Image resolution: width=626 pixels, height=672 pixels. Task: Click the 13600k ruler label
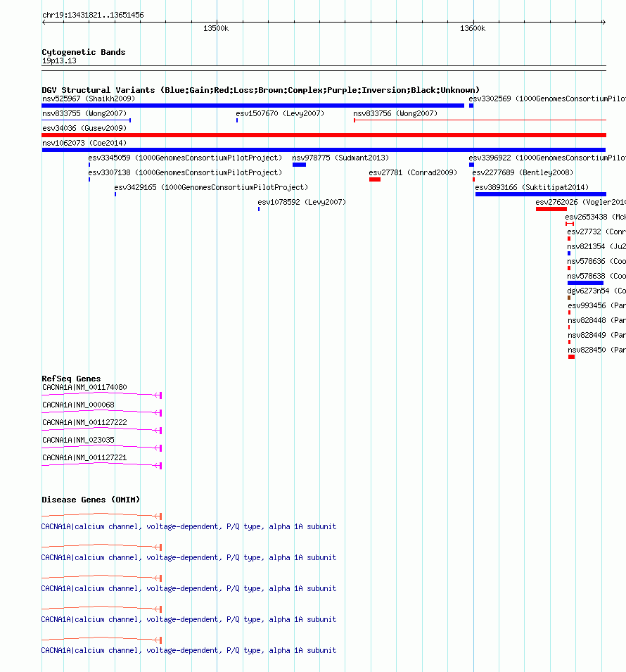[473, 28]
